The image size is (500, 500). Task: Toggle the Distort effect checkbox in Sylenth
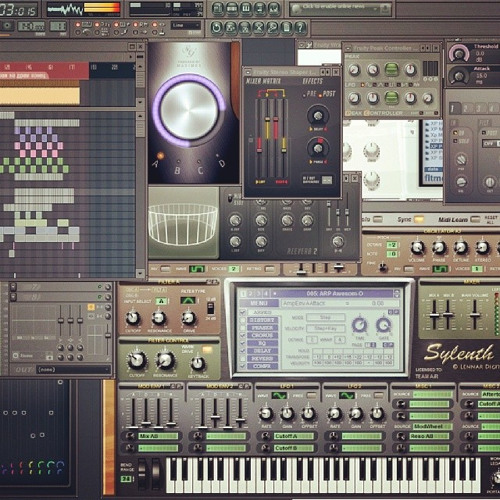pyautogui.click(x=243, y=320)
